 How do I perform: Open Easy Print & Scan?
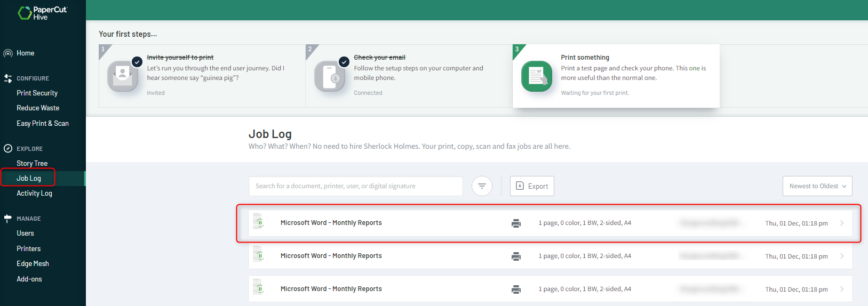pyautogui.click(x=43, y=123)
